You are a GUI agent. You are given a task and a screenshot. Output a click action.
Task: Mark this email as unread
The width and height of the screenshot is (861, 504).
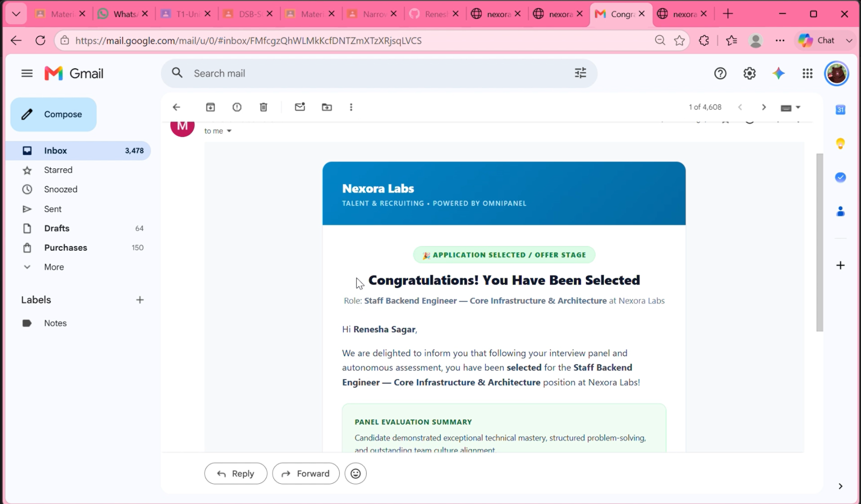pos(300,107)
